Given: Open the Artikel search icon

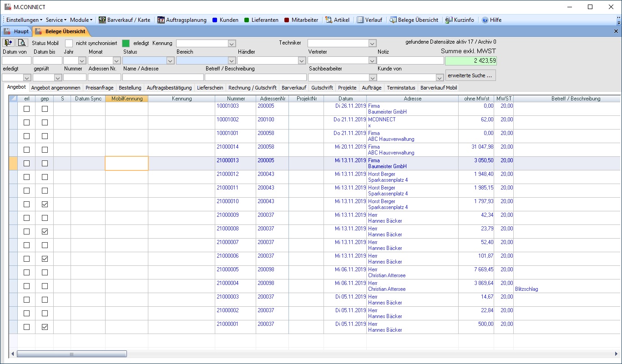Looking at the screenshot, I should click(x=329, y=20).
